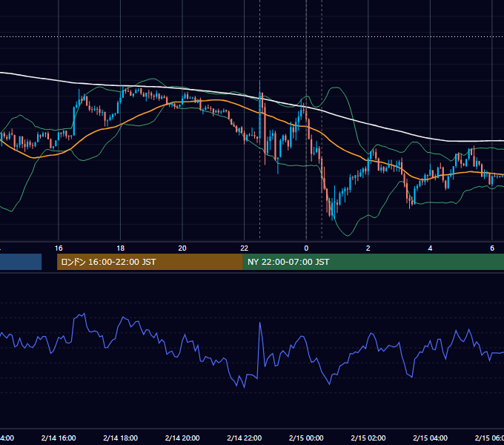Viewport: 504px width, 445px height.
Task: Select the upper axis hour label 16
Action: pyautogui.click(x=59, y=248)
